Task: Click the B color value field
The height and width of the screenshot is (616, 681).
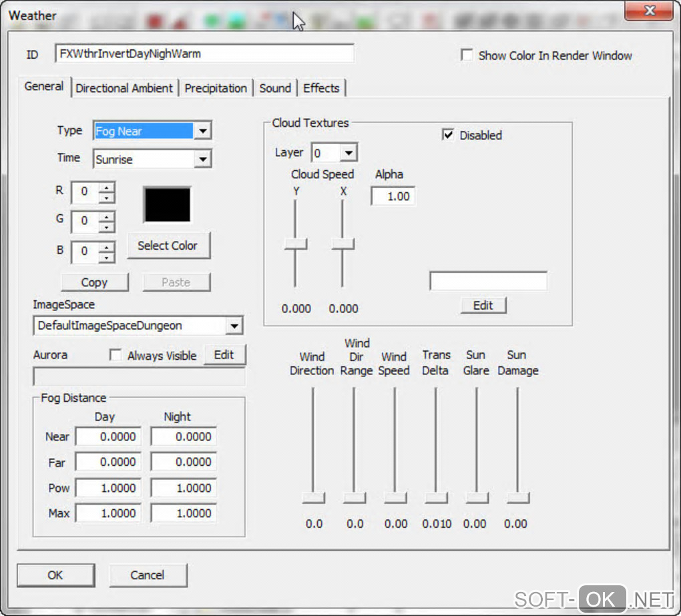Action: (x=85, y=252)
